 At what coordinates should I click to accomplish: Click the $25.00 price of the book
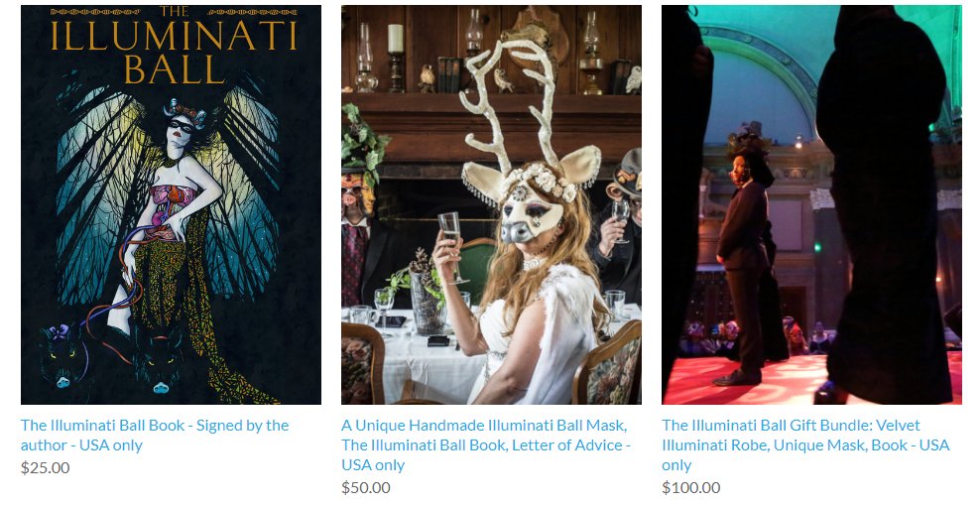[45, 467]
